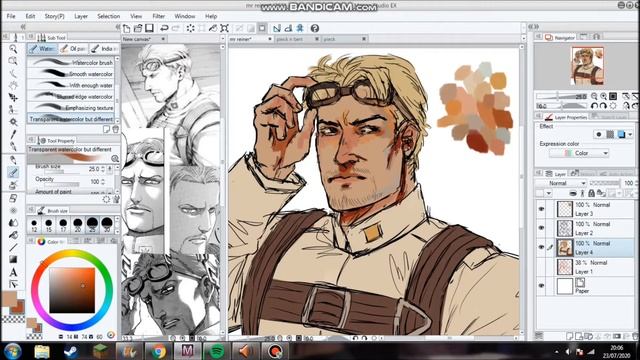This screenshot has height=360, width=640.
Task: Click the Open file toolbar icon
Action: click(x=138, y=28)
